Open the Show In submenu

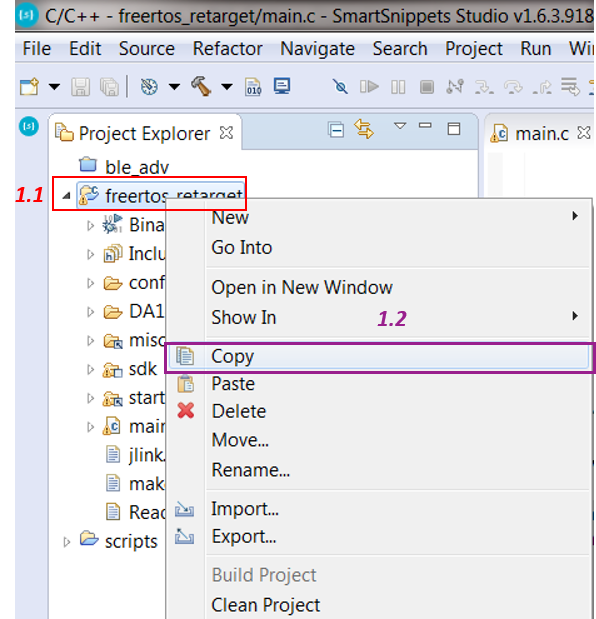(379, 317)
